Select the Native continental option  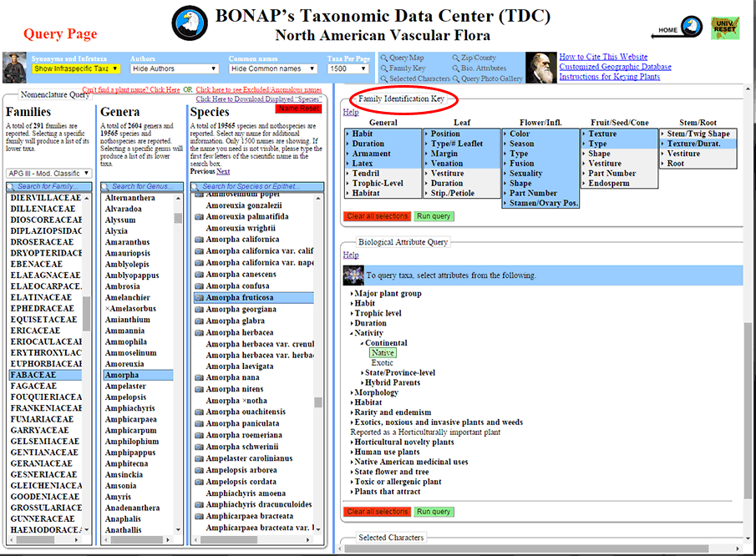383,352
